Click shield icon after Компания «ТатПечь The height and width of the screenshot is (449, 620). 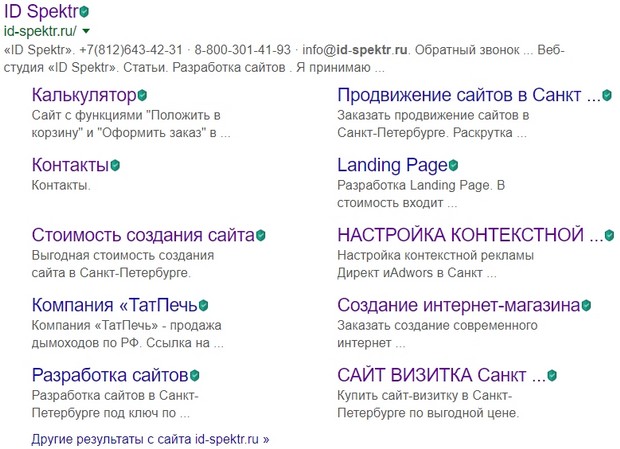(203, 305)
